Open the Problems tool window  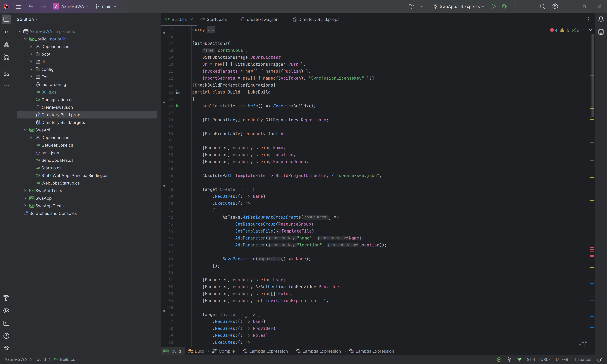[x=6, y=336]
